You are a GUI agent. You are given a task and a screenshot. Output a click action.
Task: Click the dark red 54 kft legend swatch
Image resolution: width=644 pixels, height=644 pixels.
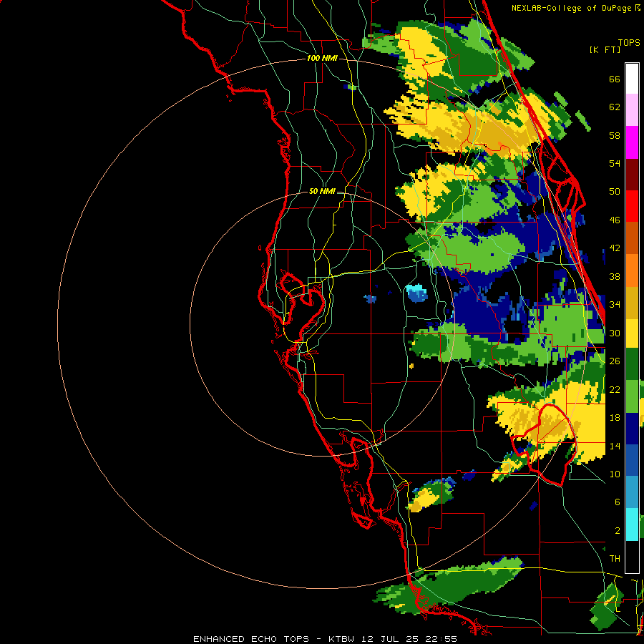tap(632, 175)
